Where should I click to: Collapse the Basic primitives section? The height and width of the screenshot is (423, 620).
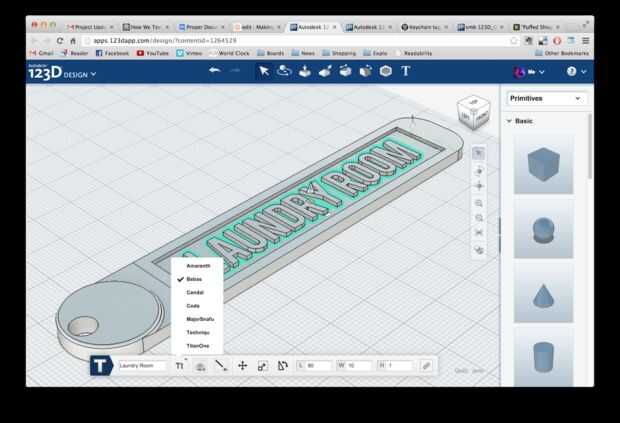[509, 121]
